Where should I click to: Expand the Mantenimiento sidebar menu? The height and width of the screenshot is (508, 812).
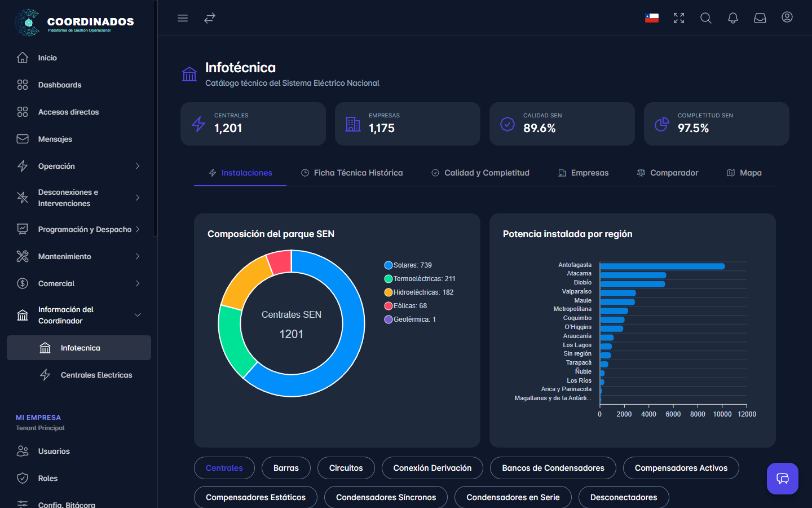[78, 256]
